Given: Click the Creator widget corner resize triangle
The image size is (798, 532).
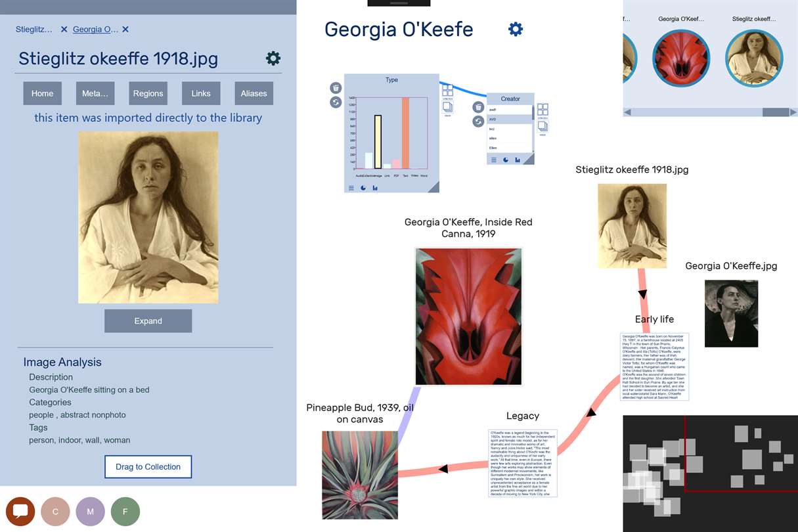Looking at the screenshot, I should point(529,160).
